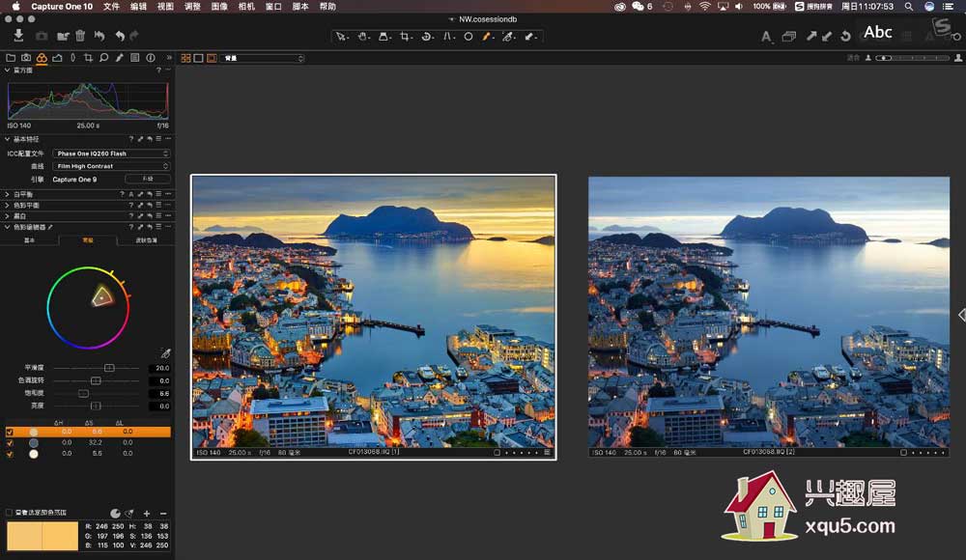Select the Keystone correction tool

click(448, 37)
